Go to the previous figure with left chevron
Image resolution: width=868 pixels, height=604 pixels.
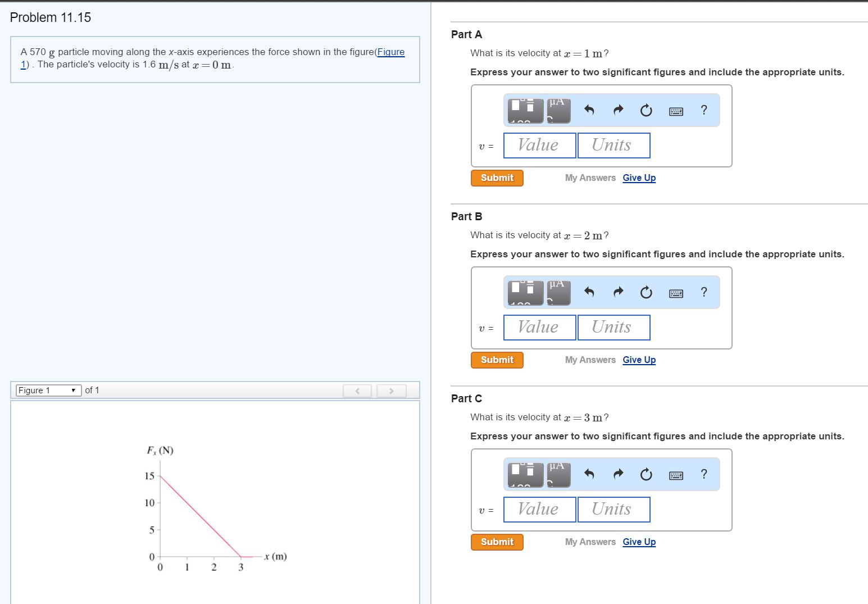pyautogui.click(x=357, y=390)
